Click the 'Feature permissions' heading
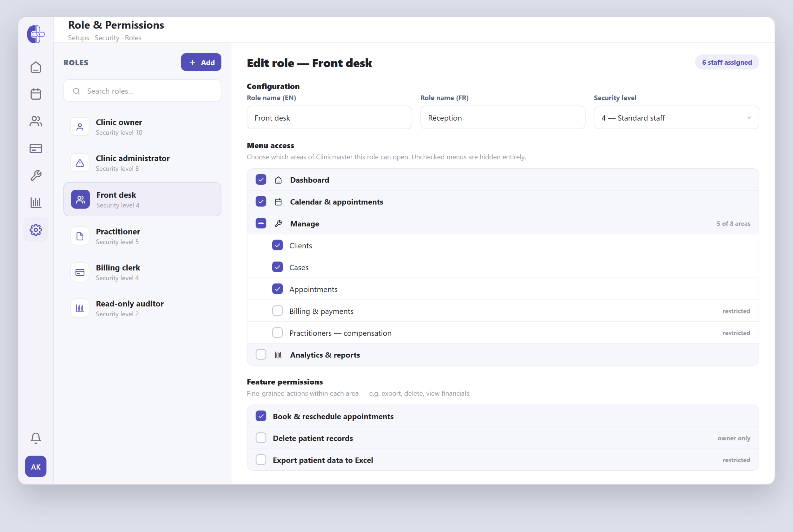The image size is (793, 532). [285, 382]
